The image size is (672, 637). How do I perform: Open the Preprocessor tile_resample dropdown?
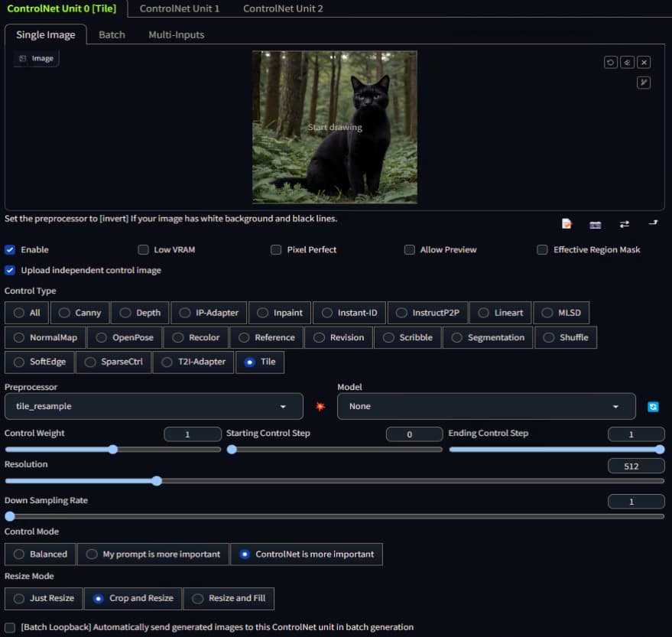(153, 407)
